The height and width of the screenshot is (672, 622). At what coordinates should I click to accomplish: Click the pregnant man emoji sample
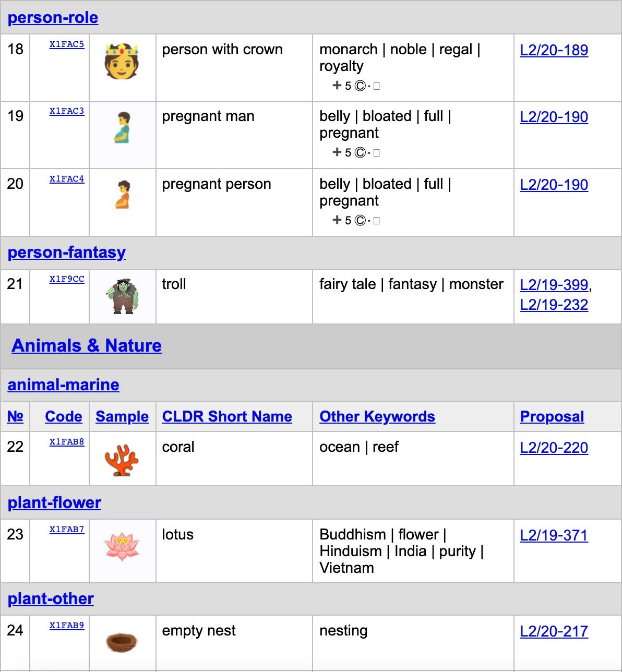(122, 134)
